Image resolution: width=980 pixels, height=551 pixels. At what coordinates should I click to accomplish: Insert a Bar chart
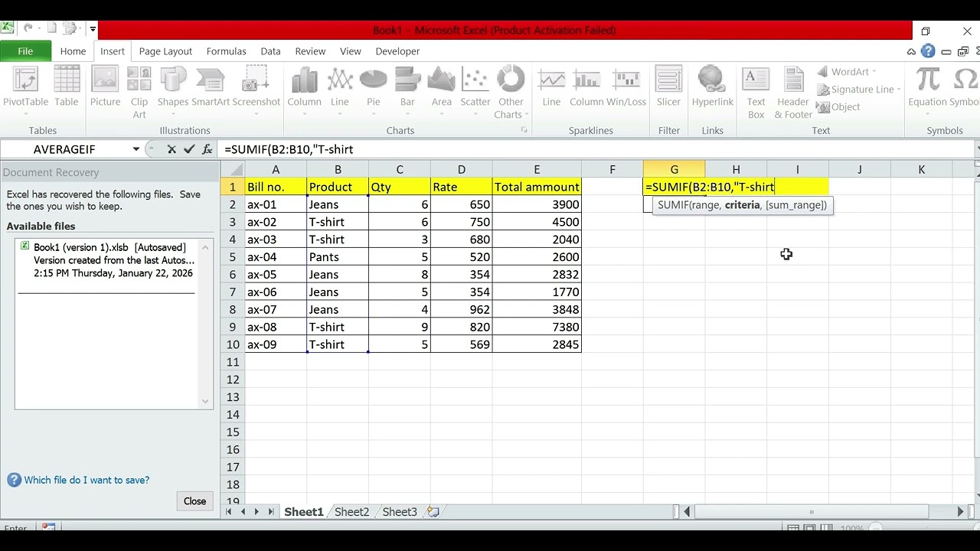[407, 92]
